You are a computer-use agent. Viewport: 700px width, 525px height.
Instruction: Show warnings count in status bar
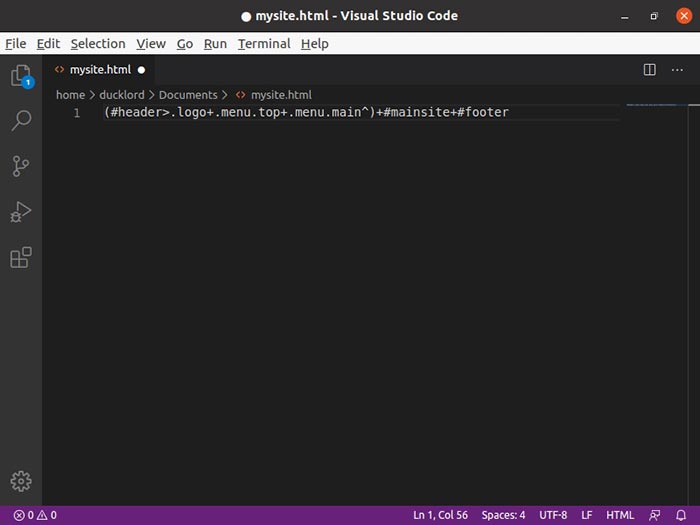click(x=47, y=515)
